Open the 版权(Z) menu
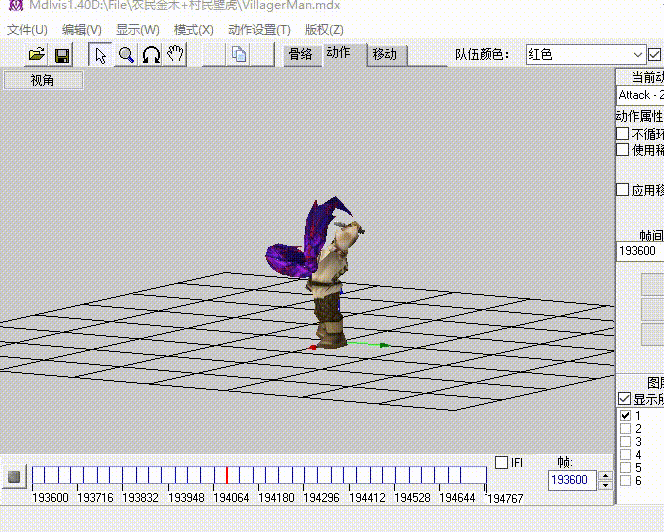This screenshot has width=664, height=532. (x=324, y=30)
